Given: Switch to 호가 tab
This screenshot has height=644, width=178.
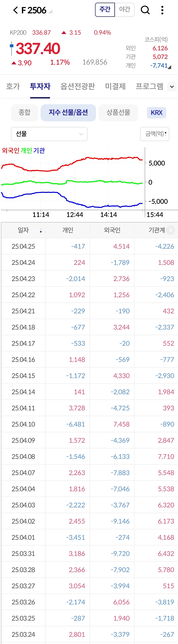Looking at the screenshot, I should [13, 86].
